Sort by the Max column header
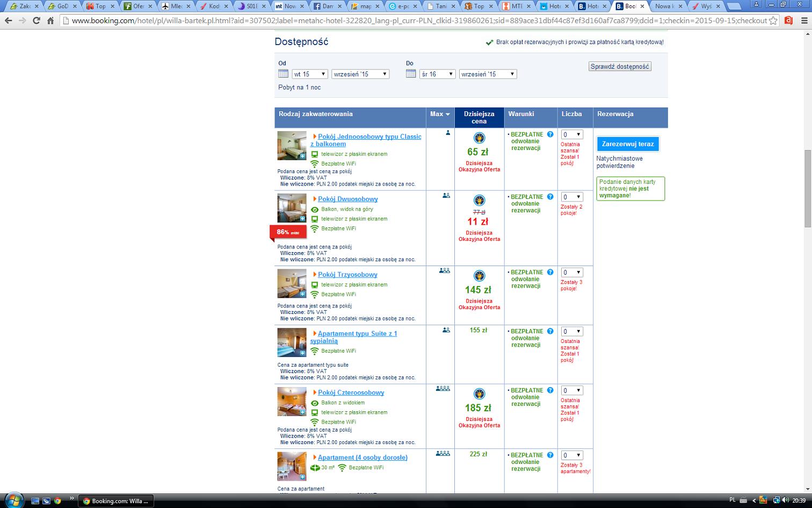Screen dimensions: 812x508 (x=440, y=114)
